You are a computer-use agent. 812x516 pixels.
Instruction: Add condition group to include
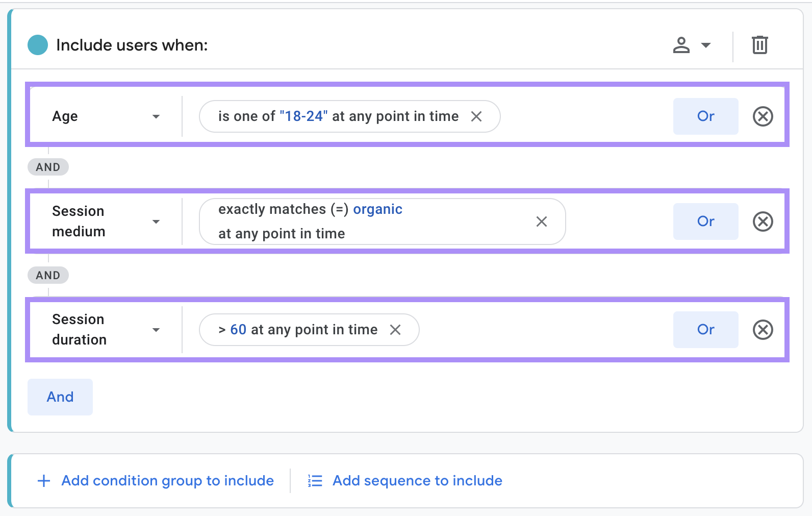click(x=167, y=480)
